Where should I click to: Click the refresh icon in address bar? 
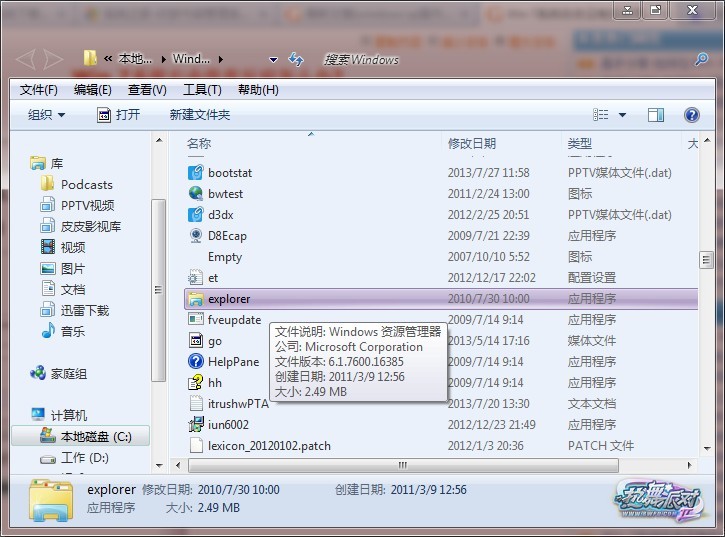tap(295, 59)
